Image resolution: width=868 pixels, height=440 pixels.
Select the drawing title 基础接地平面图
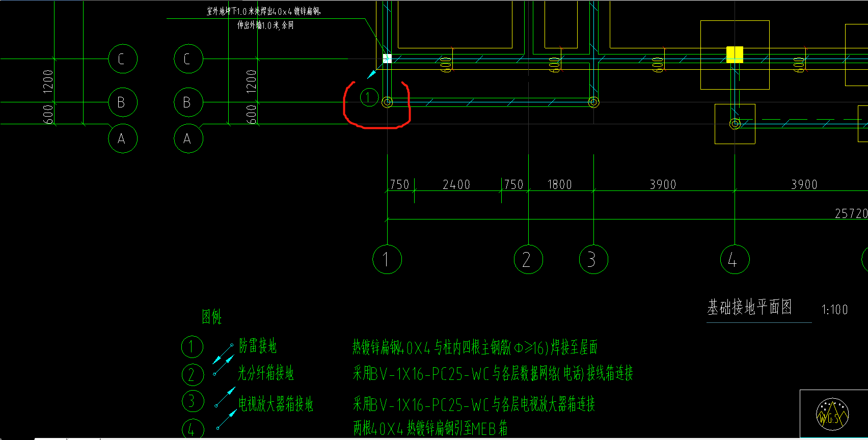749,307
